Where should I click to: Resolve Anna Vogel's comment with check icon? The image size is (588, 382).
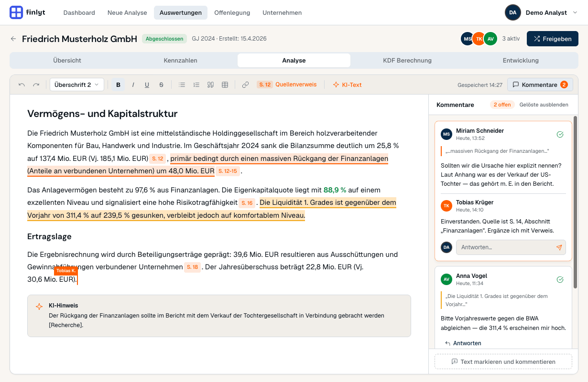tap(560, 279)
